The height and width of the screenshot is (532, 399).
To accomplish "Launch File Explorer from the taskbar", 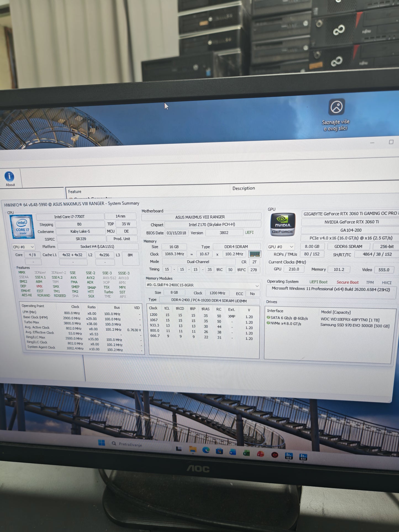I will coord(192,450).
